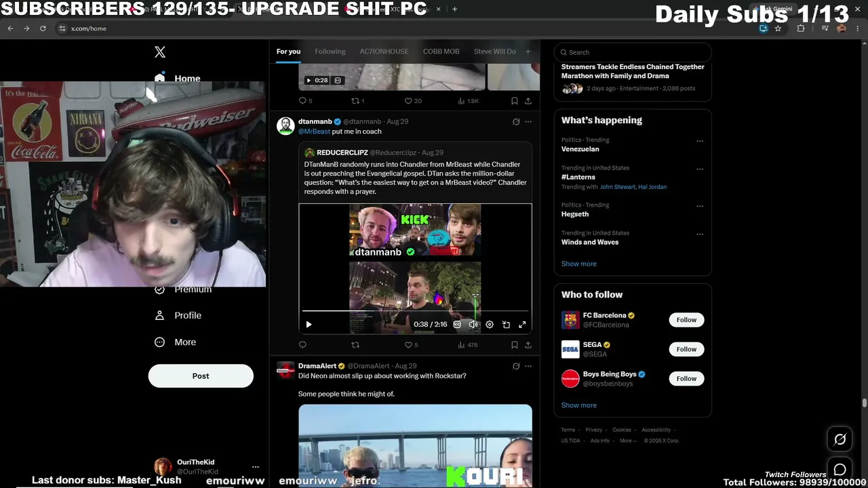The image size is (868, 488).
Task: Open the Profile page from the sidebar
Action: [179, 315]
